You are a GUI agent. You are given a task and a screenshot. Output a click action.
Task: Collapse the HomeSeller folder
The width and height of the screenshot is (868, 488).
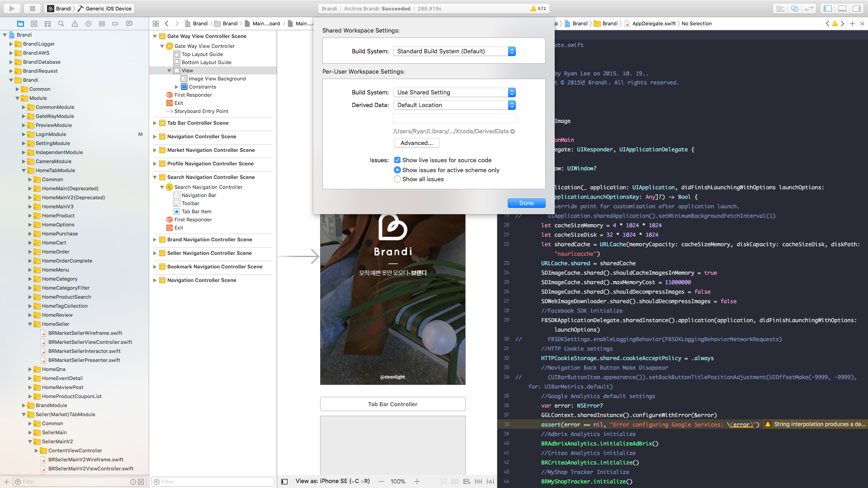pos(30,324)
